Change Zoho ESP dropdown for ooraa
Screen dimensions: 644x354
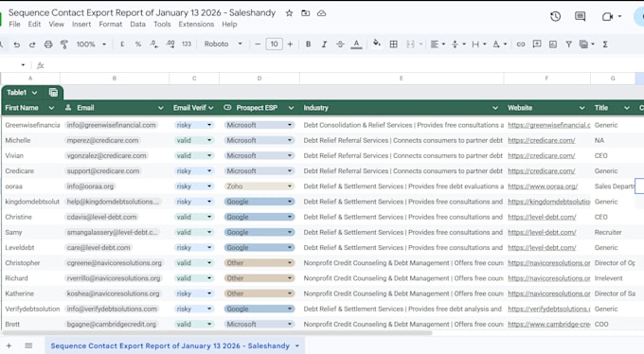259,186
